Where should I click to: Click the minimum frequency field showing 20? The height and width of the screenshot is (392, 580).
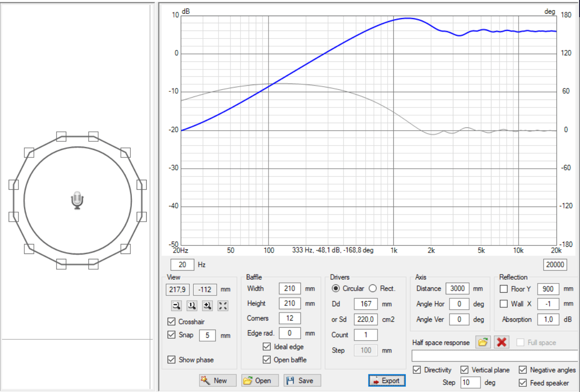coord(183,265)
